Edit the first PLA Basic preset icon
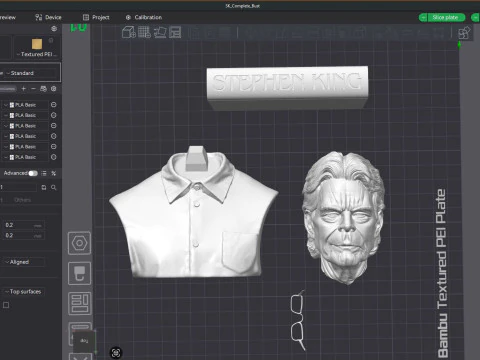 [53, 105]
